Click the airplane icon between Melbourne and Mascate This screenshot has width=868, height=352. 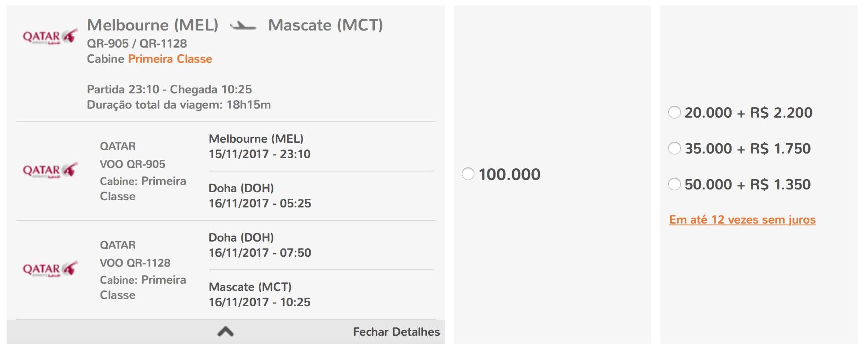pos(243,26)
